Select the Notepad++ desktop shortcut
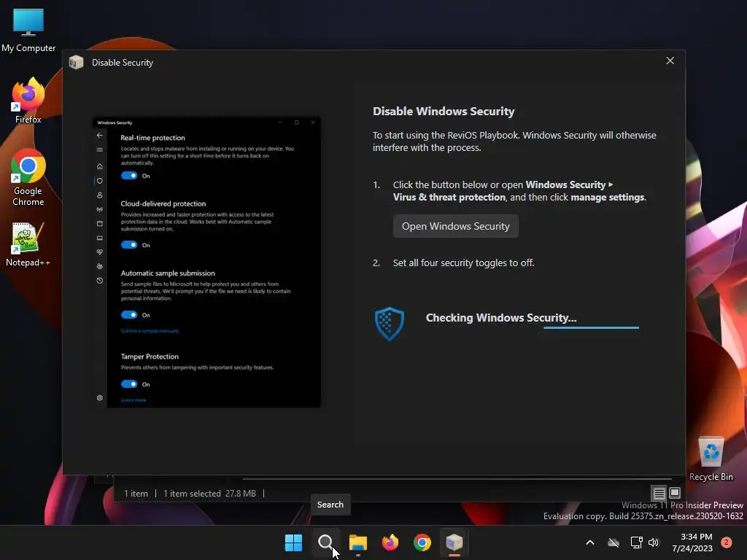This screenshot has height=560, width=747. [28, 244]
